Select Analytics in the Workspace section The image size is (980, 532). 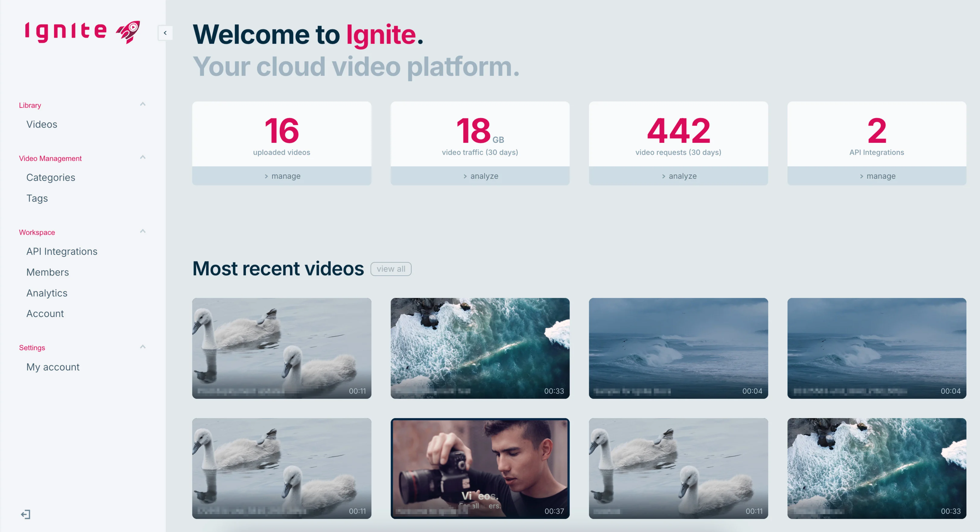click(46, 293)
